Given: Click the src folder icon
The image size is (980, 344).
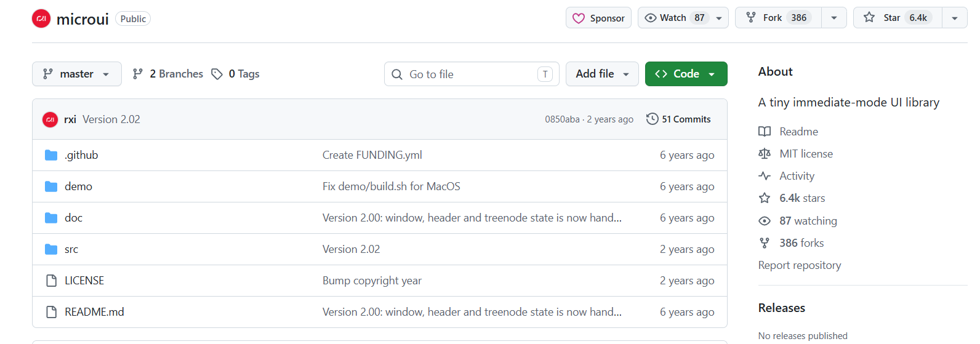Looking at the screenshot, I should 51,249.
